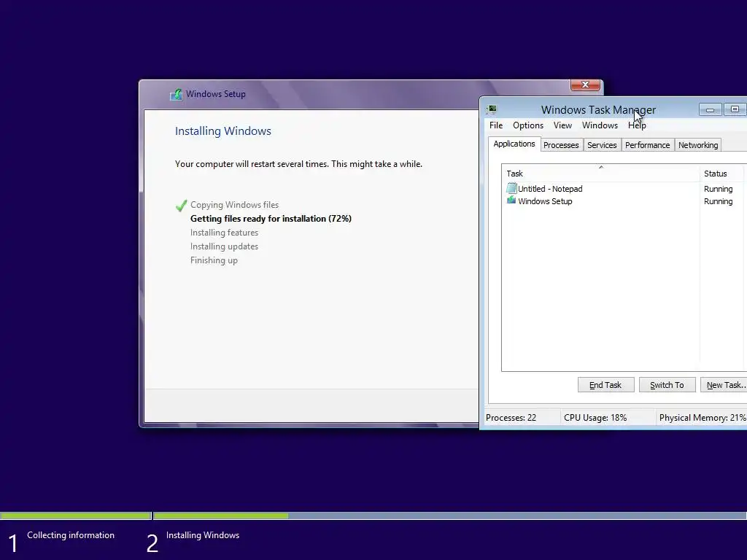Click the Windows Setup icon in task list
Viewport: 747px width, 560px height.
coord(511,201)
